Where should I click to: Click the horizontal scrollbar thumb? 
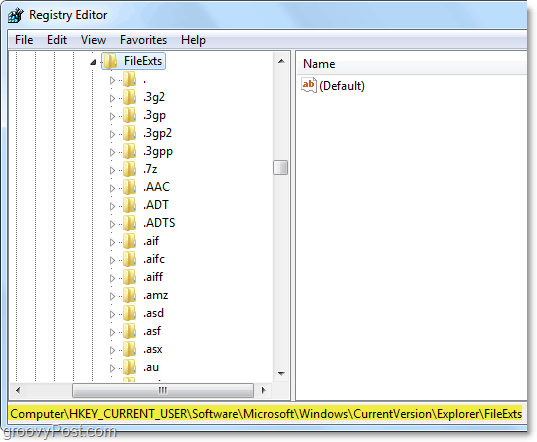point(163,390)
